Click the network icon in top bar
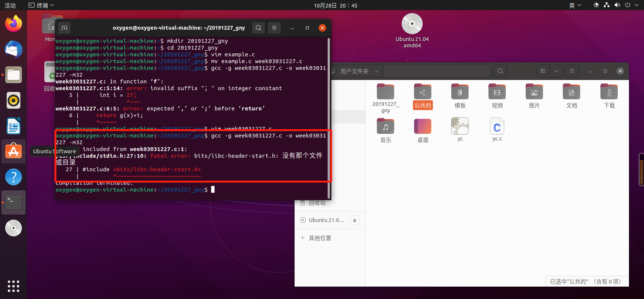Image resolution: width=644 pixels, height=299 pixels. (x=606, y=5)
